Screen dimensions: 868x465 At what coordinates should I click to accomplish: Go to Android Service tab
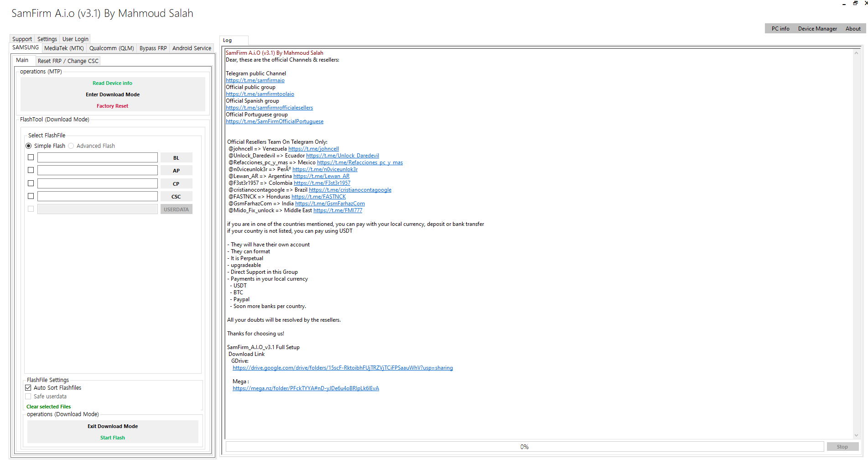click(192, 48)
